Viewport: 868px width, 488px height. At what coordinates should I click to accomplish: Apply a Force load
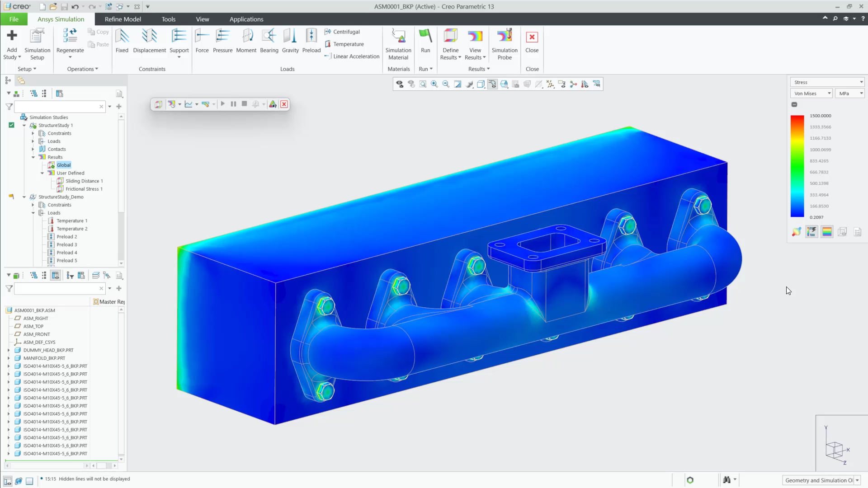(x=202, y=41)
